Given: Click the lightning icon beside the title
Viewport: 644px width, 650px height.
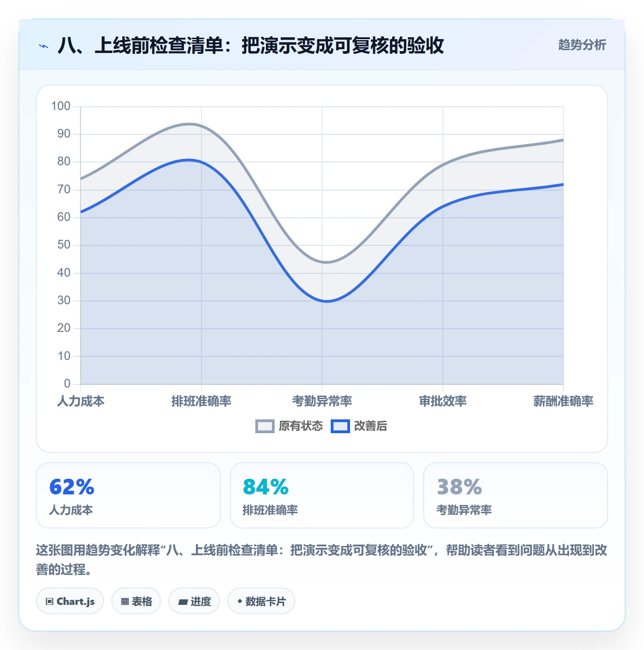Looking at the screenshot, I should tap(44, 46).
